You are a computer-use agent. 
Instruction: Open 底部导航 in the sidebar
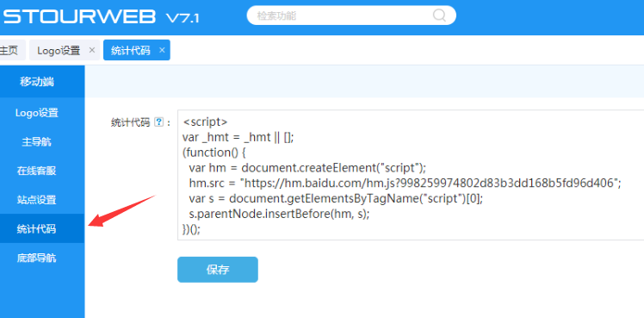click(37, 258)
